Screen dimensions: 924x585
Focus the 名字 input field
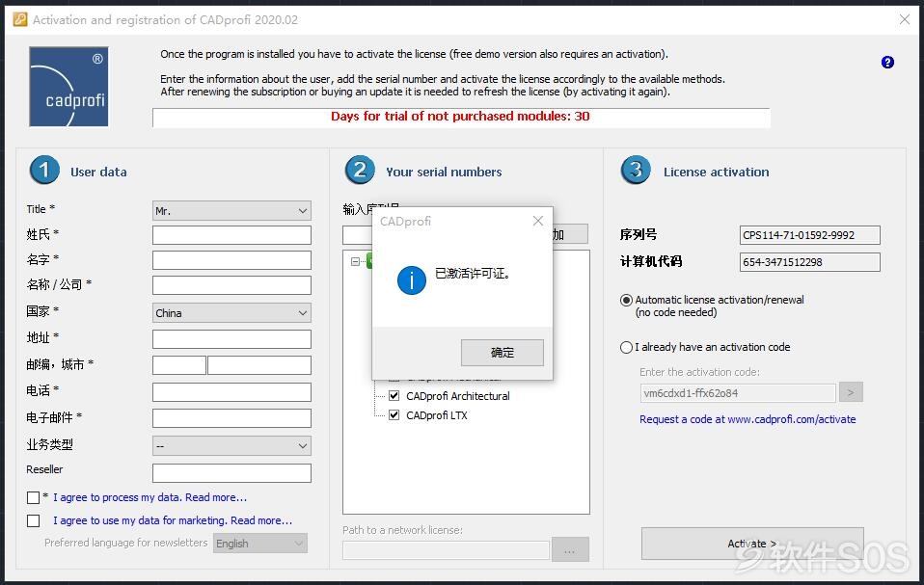click(x=231, y=260)
